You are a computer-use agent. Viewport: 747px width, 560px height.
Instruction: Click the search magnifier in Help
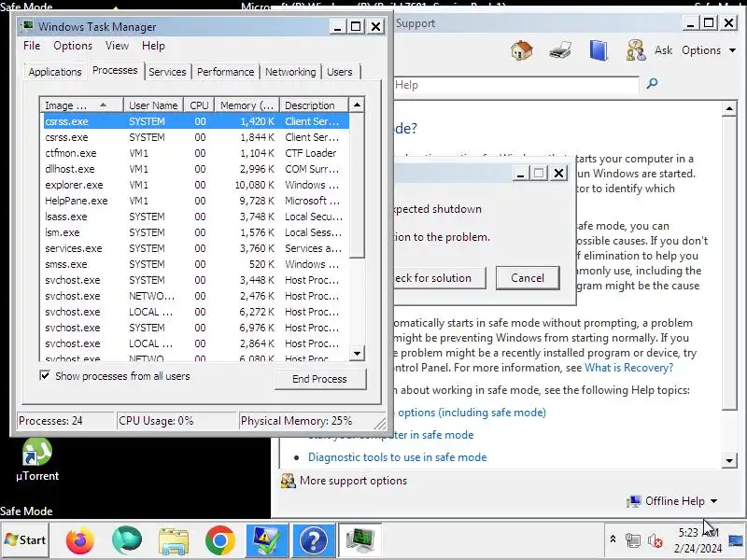[652, 84]
